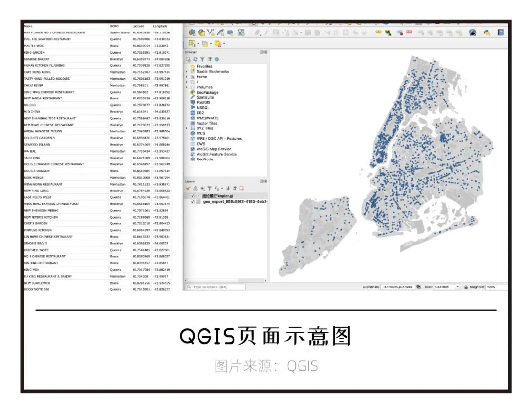Select SpatiaLite in the Browser tree
Screen dimensions: 532x413
(x=202, y=97)
